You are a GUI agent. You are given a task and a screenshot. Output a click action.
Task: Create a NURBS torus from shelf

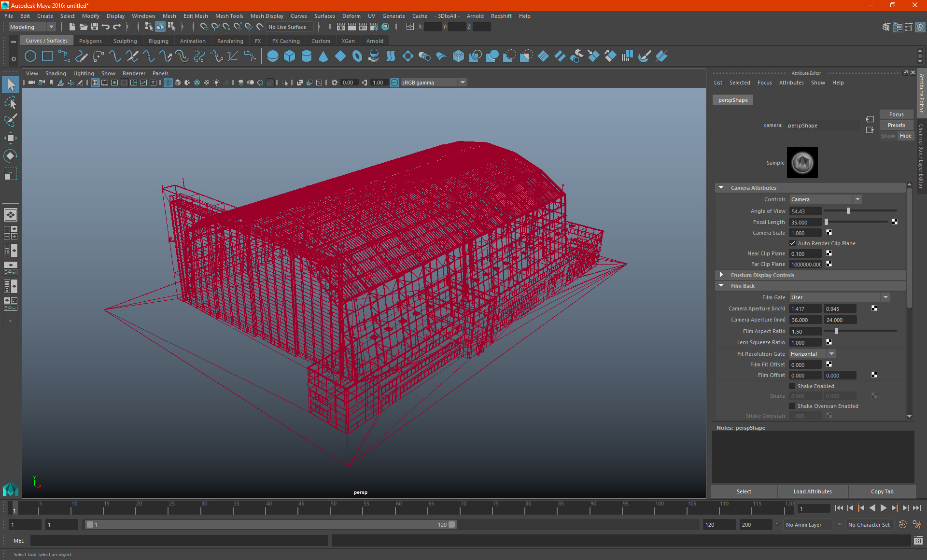point(357,56)
